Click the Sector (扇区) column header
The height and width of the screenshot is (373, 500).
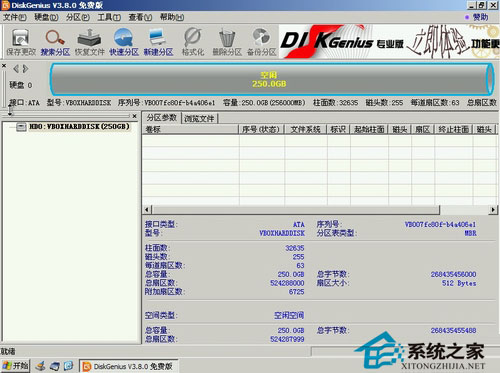(x=423, y=129)
